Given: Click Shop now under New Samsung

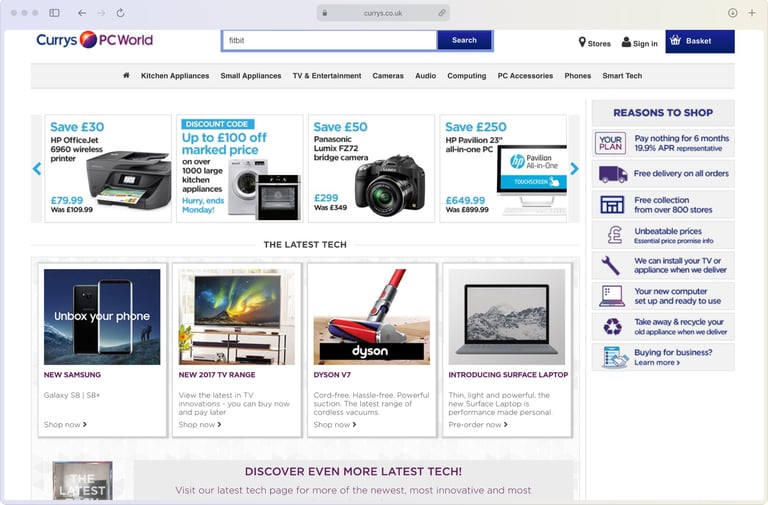Looking at the screenshot, I should coord(65,425).
